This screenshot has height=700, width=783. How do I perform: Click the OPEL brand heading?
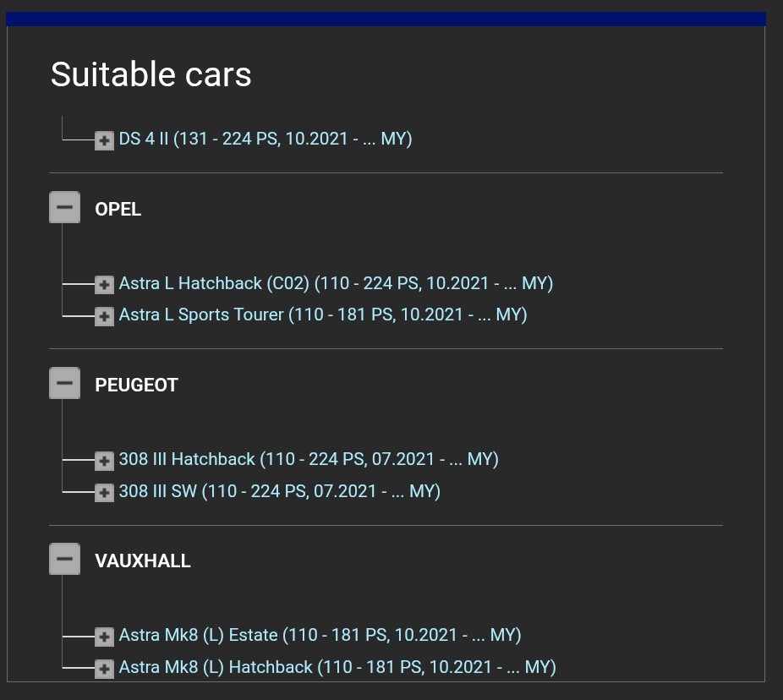tap(118, 210)
